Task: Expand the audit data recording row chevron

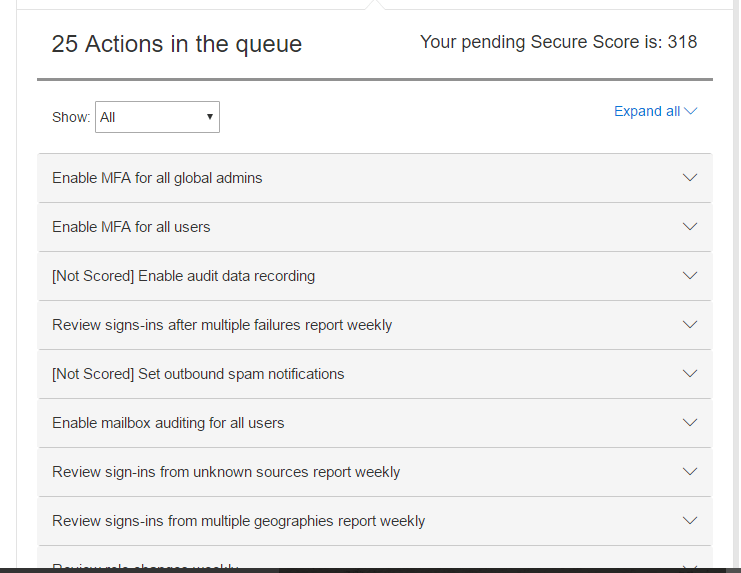Action: click(x=689, y=276)
